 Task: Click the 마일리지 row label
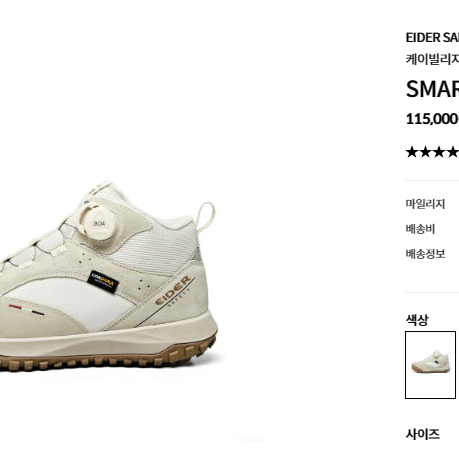425,204
